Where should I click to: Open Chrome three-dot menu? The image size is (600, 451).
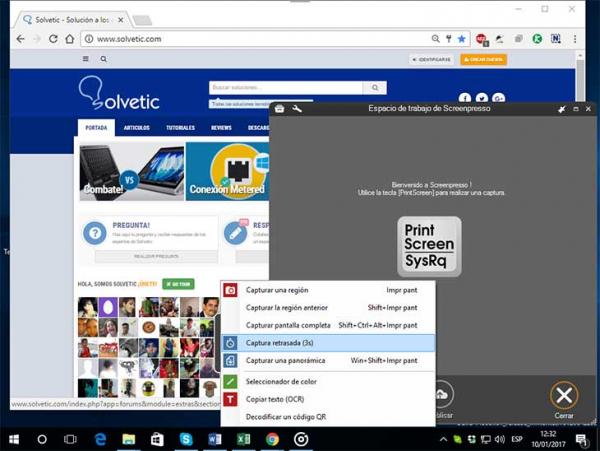575,39
